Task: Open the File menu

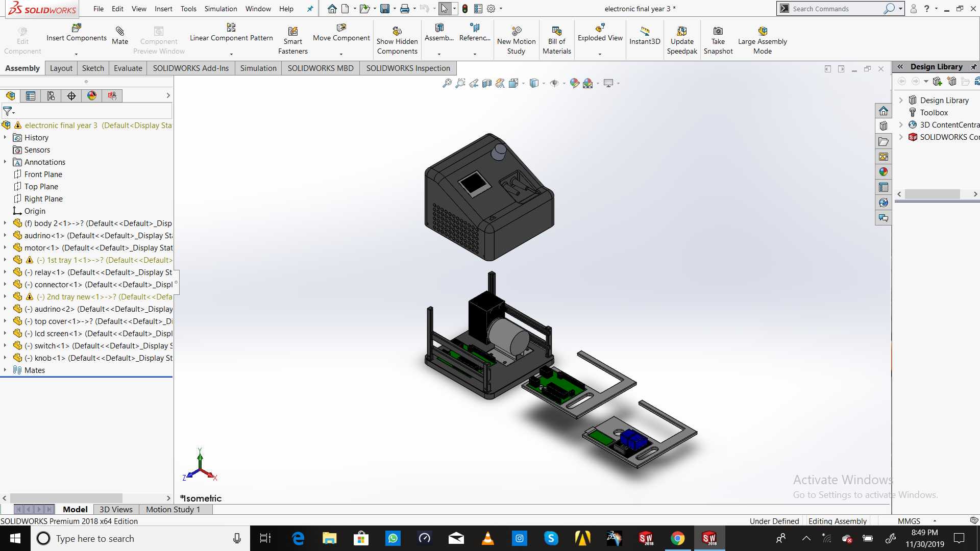Action: coord(99,9)
